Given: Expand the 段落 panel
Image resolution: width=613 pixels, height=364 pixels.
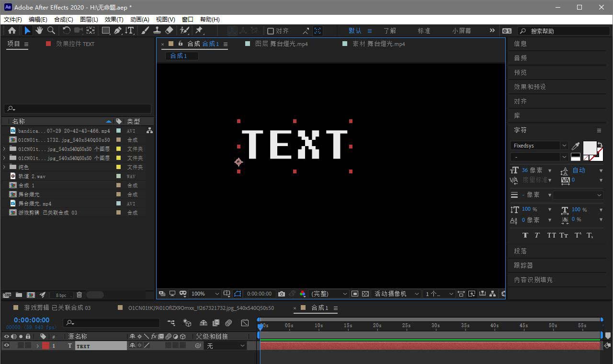Looking at the screenshot, I should 521,251.
